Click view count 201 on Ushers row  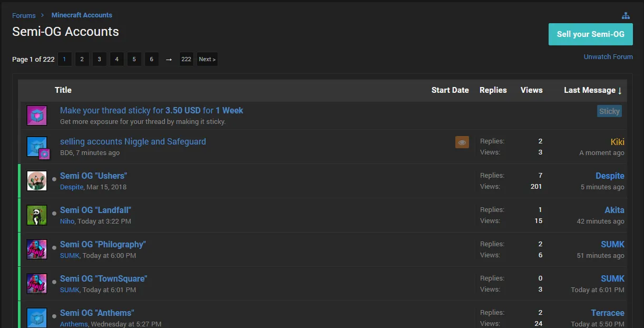pyautogui.click(x=536, y=186)
